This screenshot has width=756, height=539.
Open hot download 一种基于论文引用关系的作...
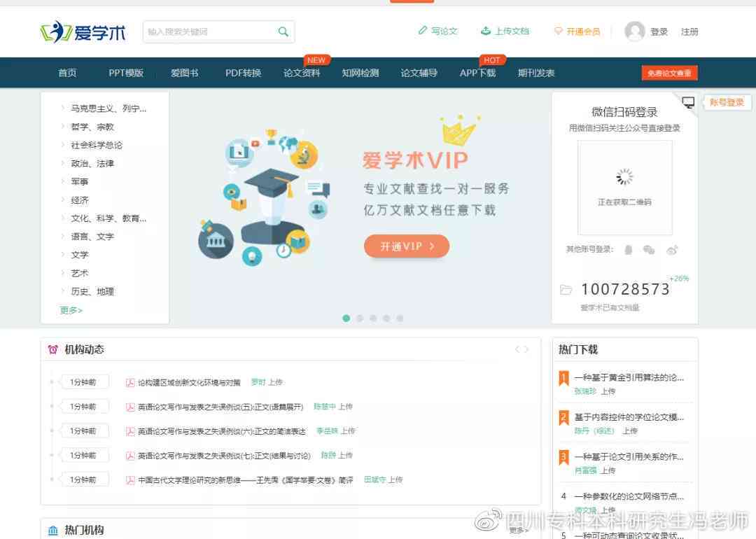629,456
